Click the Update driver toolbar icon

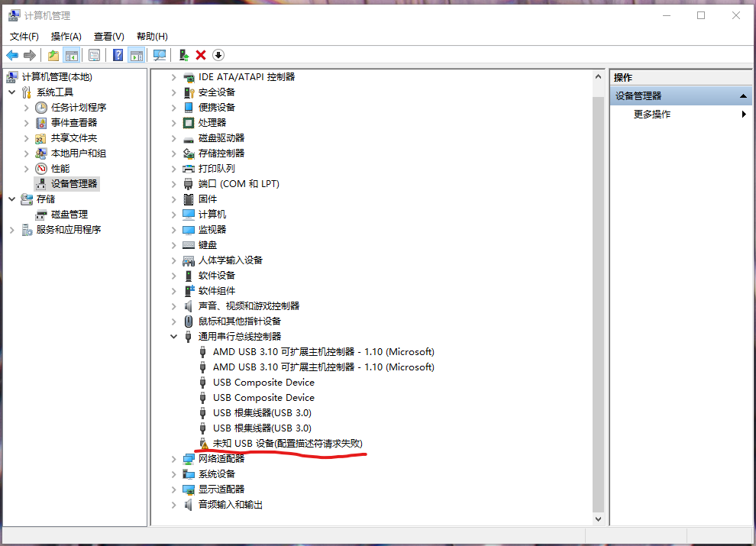click(183, 55)
